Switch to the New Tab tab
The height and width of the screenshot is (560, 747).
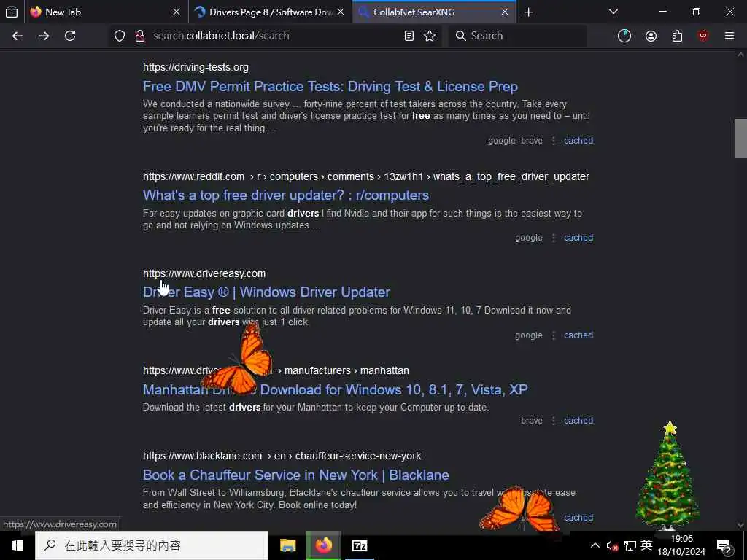106,12
